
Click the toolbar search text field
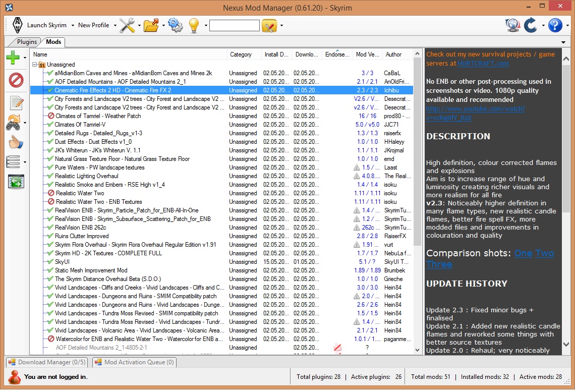click(235, 25)
